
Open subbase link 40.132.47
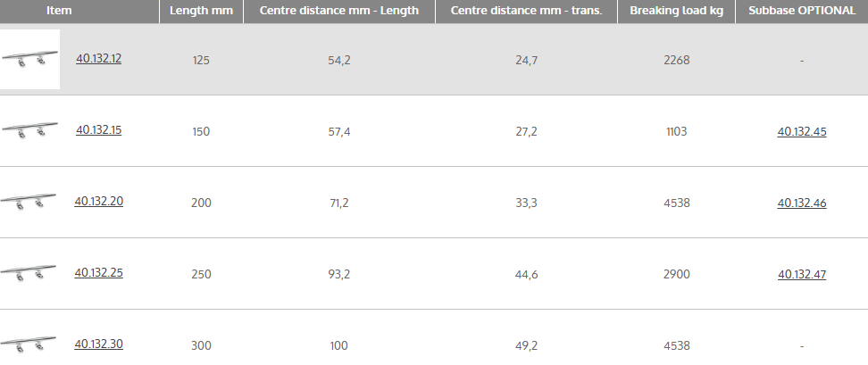(802, 275)
